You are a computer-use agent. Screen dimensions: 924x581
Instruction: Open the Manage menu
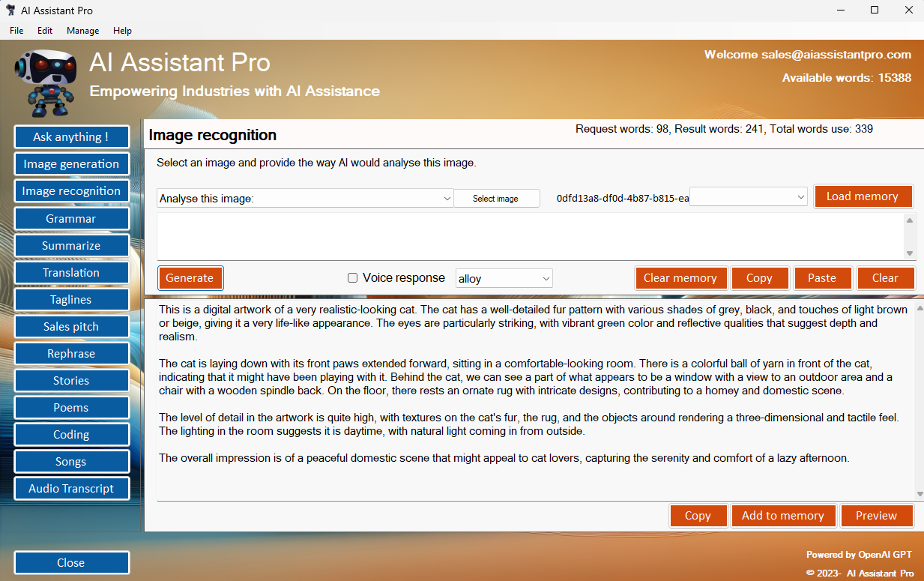(82, 31)
